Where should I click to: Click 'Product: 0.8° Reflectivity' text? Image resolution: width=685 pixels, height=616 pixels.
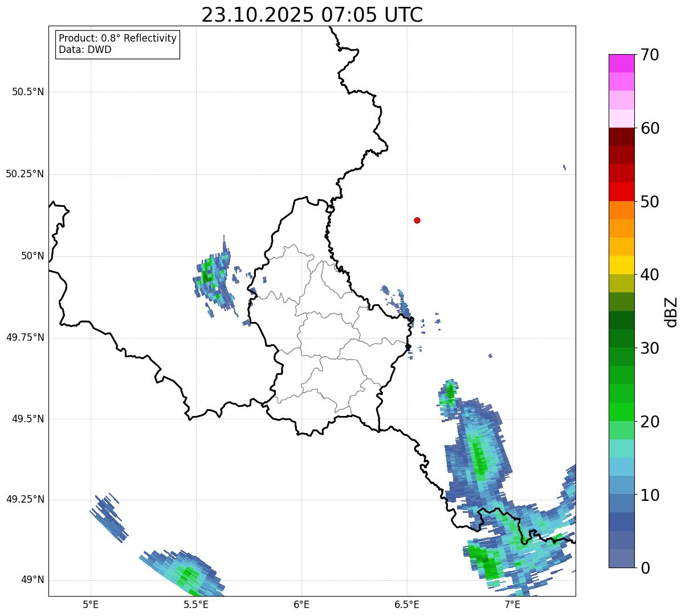pyautogui.click(x=118, y=38)
